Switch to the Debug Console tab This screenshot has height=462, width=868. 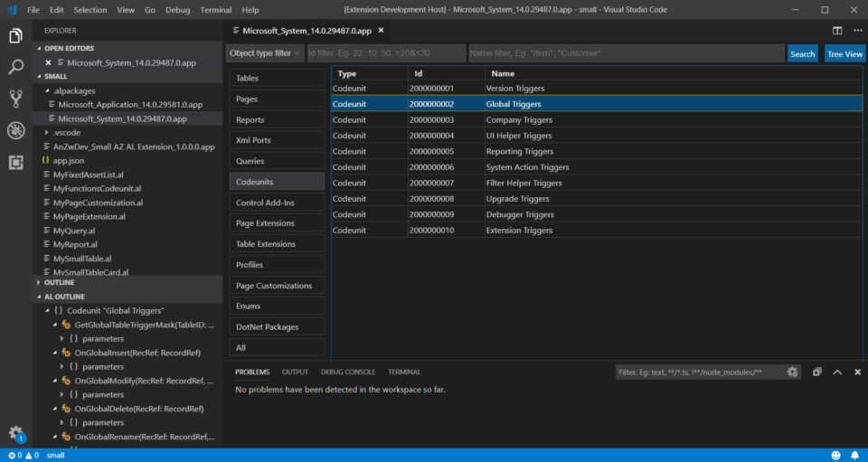pyautogui.click(x=347, y=372)
